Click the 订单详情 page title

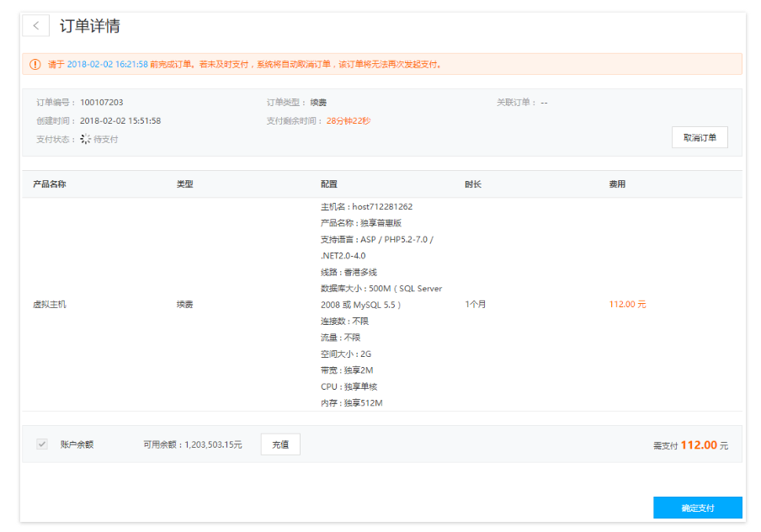point(89,25)
